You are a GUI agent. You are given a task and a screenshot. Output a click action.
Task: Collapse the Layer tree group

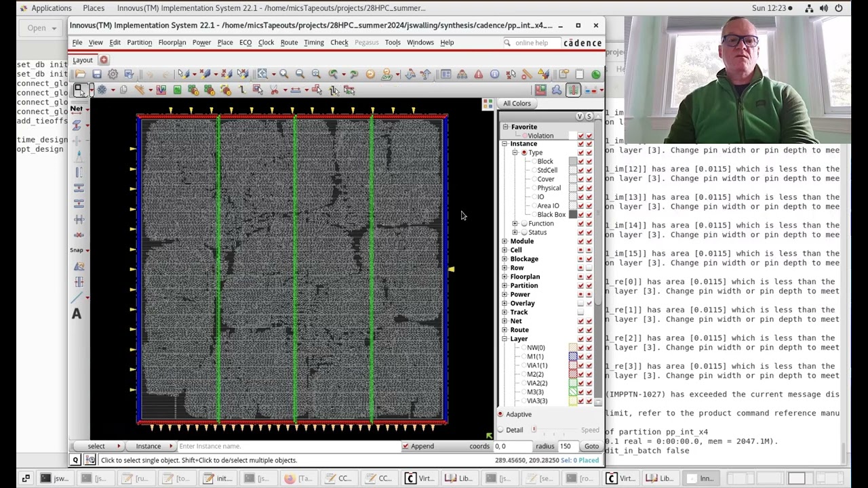coord(505,339)
